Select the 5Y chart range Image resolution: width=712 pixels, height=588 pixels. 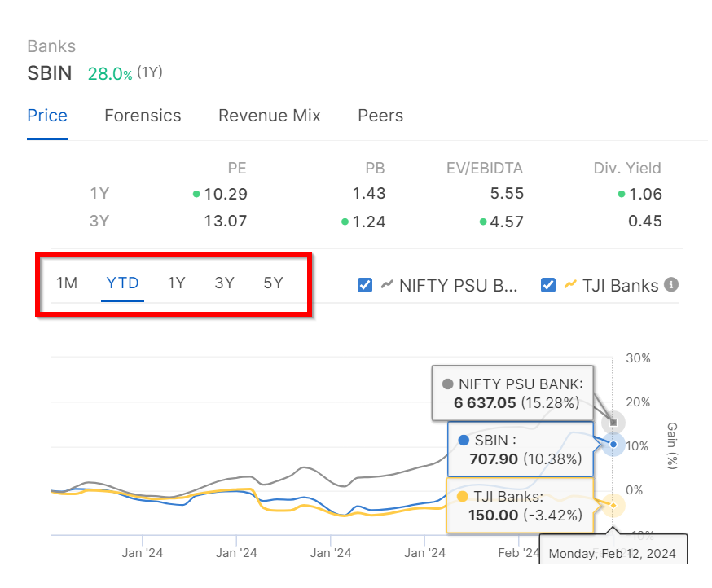(x=274, y=283)
